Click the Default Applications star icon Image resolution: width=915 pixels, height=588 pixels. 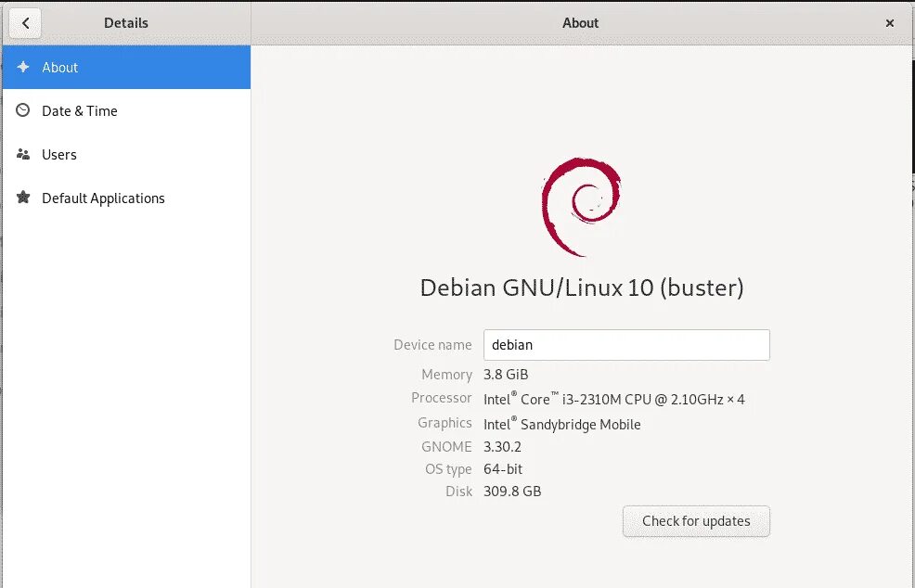[x=23, y=198]
